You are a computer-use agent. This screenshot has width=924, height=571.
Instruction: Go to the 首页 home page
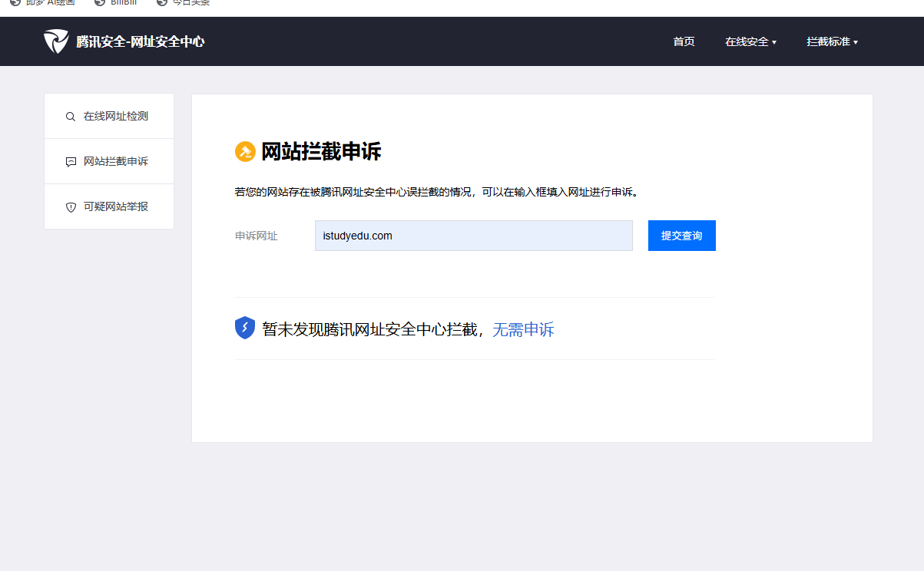point(684,41)
